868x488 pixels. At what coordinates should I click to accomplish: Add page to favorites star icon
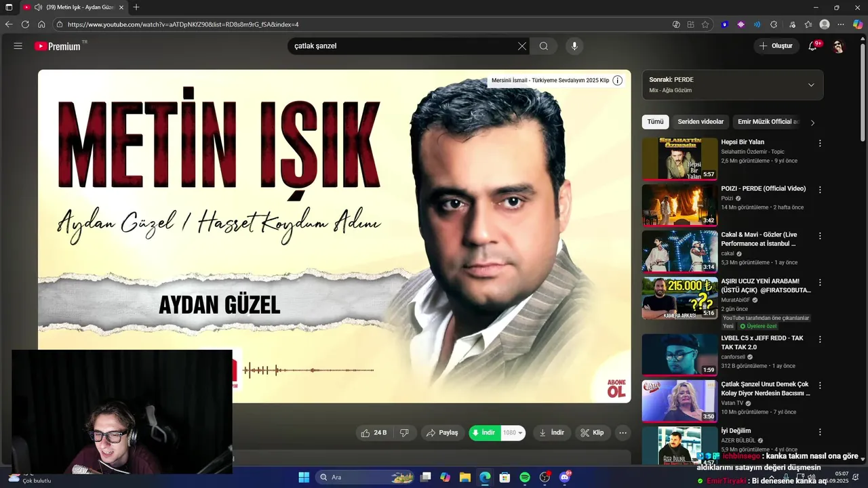[705, 24]
